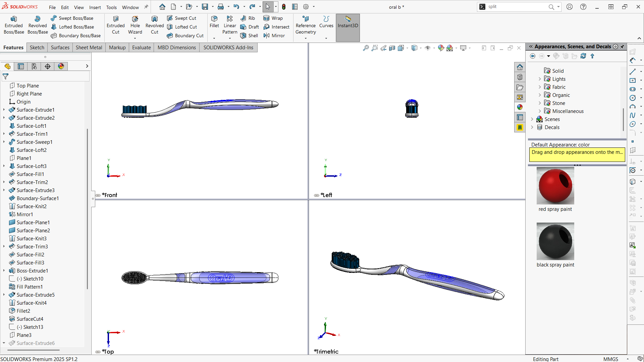Screen dimensions: 644x362
Task: Expand the Scenes folder
Action: point(532,119)
